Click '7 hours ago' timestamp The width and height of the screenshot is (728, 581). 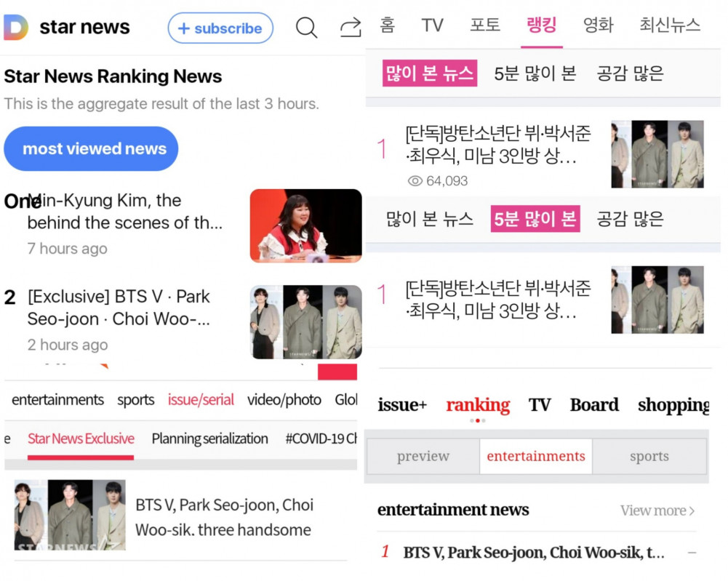pos(68,249)
